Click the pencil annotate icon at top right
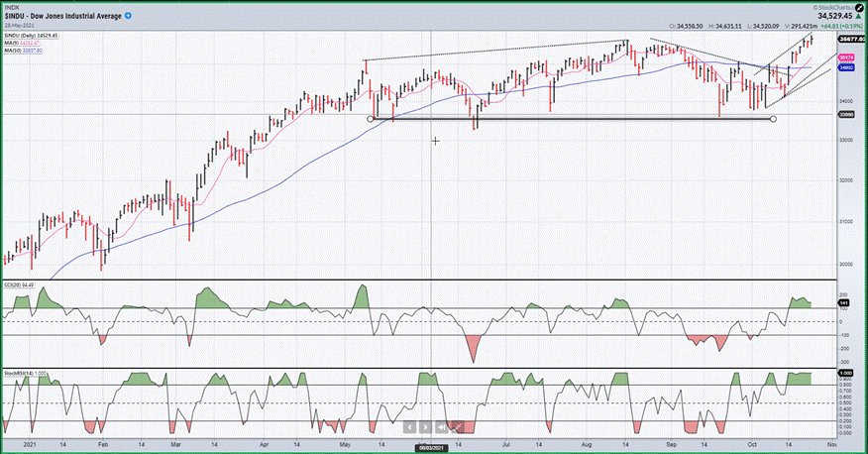Viewport: 868px width, 454px height. point(859,8)
